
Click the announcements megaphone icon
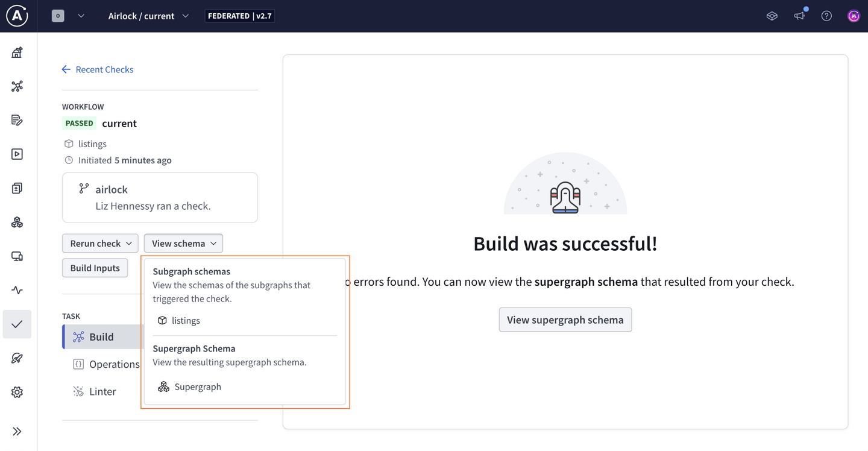799,16
